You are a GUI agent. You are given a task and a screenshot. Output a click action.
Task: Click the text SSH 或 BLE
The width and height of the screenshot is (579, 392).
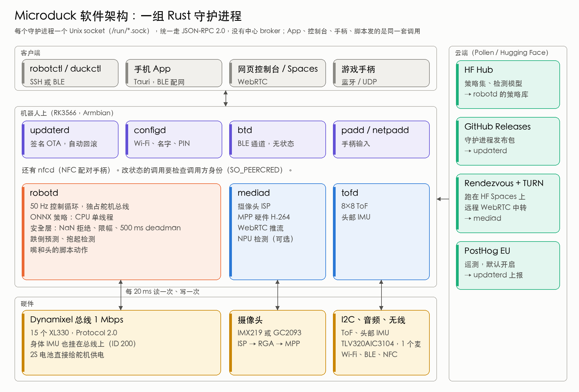[47, 82]
